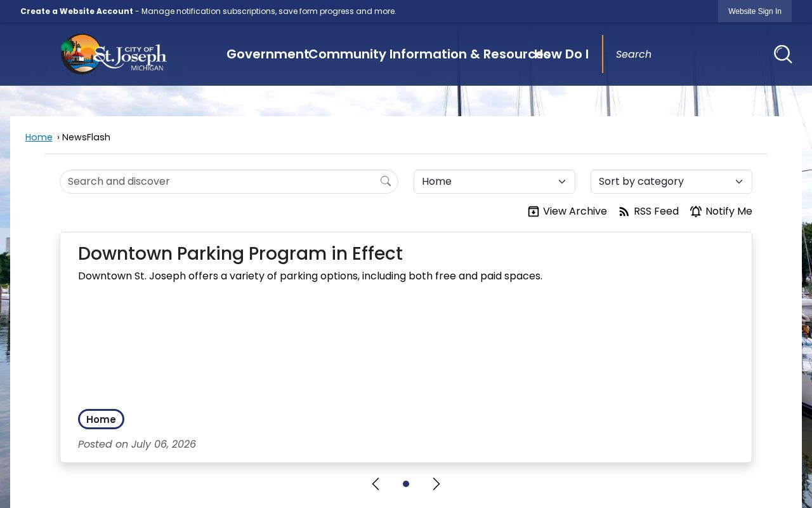Click the City of St. Joseph logo
Image resolution: width=812 pixels, height=508 pixels.
[114, 54]
